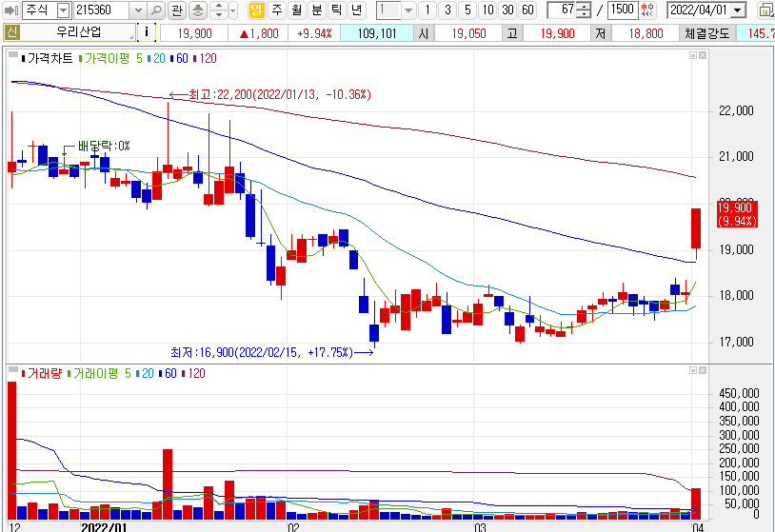Click the lamp-shaped alert icon

point(198,10)
